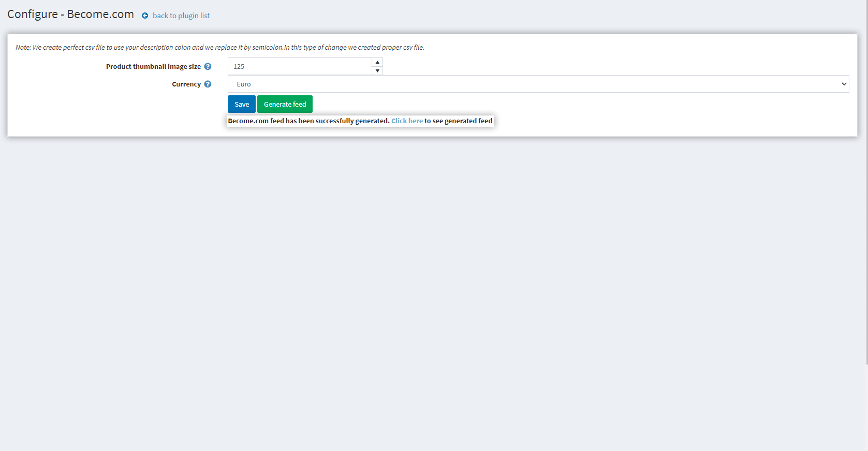
Task: Click the vertical page scrollbar
Action: click(x=866, y=182)
